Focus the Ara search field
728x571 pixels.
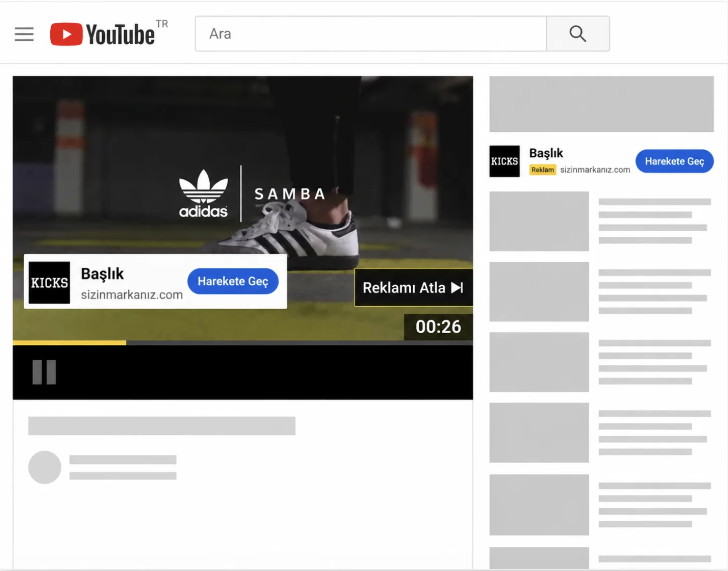point(371,34)
